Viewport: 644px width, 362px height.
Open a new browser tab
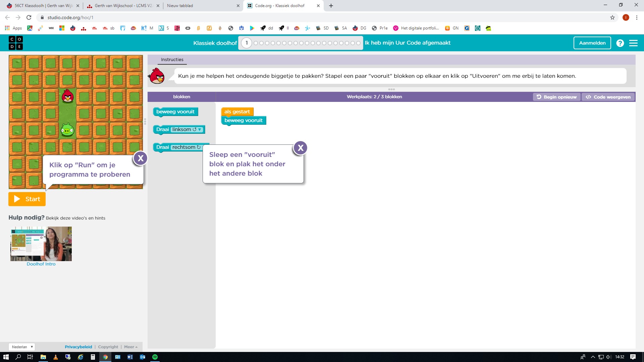pyautogui.click(x=331, y=6)
